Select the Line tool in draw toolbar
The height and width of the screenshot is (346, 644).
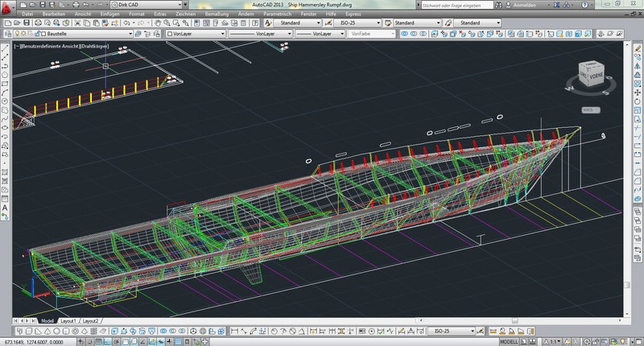tap(5, 48)
